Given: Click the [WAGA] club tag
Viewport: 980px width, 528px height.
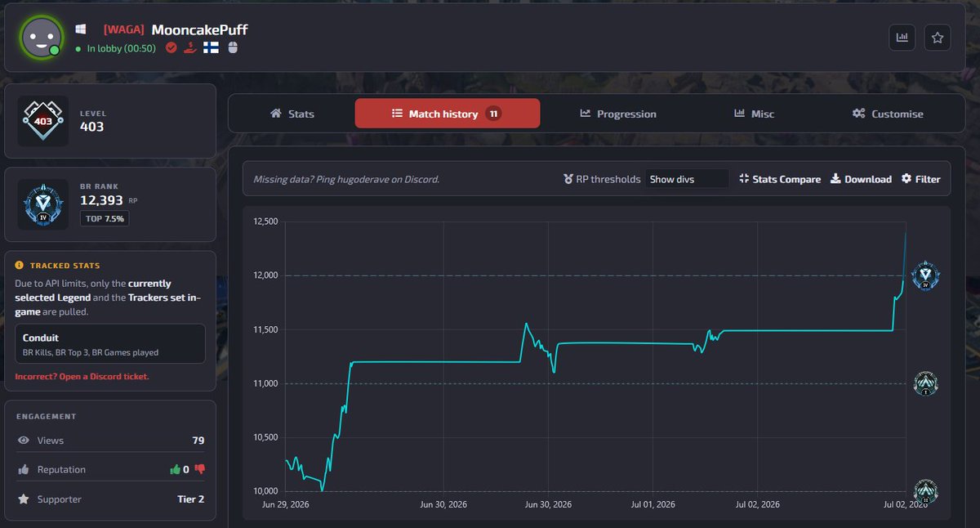Looking at the screenshot, I should [123, 29].
